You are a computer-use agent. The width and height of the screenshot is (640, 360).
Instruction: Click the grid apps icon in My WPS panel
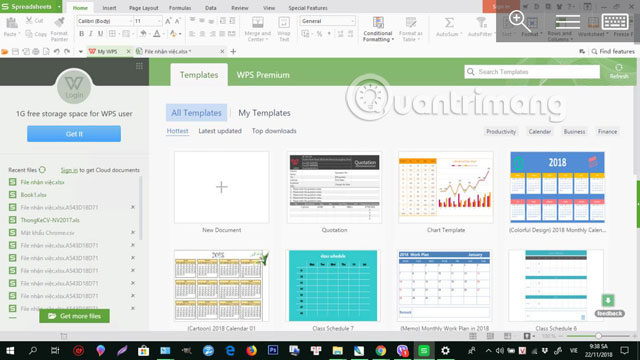pos(139,66)
